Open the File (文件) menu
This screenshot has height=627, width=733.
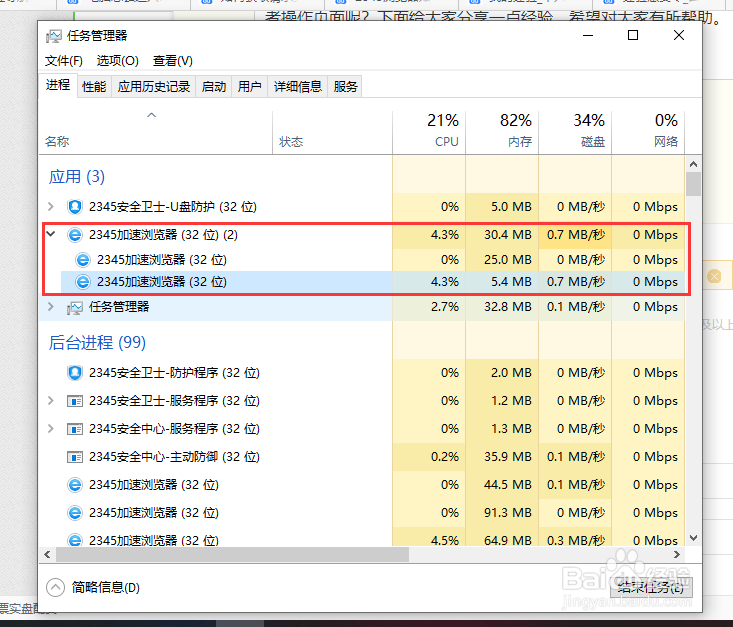(x=64, y=61)
